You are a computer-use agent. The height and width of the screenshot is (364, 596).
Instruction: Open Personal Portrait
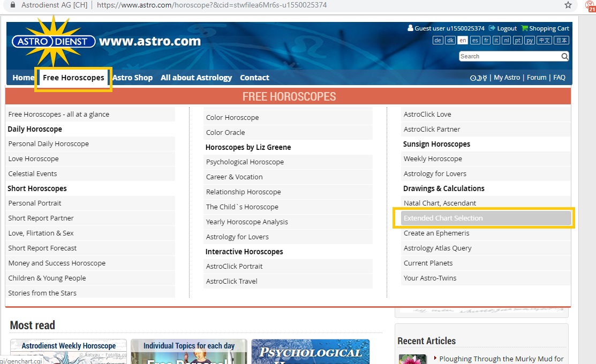coord(90,203)
